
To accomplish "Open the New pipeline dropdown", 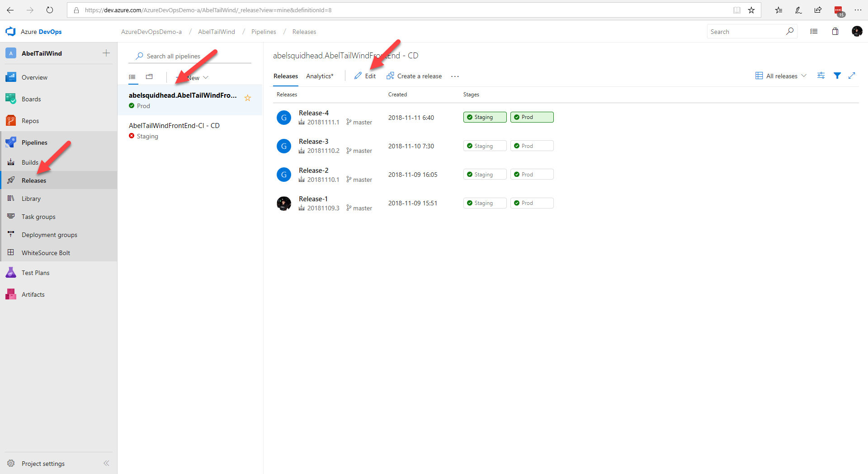I will pyautogui.click(x=192, y=77).
